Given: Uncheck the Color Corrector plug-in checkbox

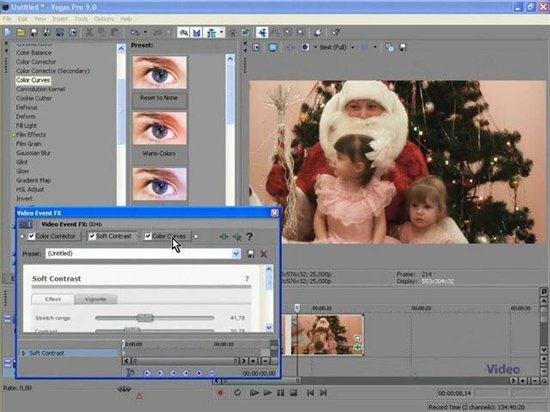Looking at the screenshot, I should pos(32,236).
